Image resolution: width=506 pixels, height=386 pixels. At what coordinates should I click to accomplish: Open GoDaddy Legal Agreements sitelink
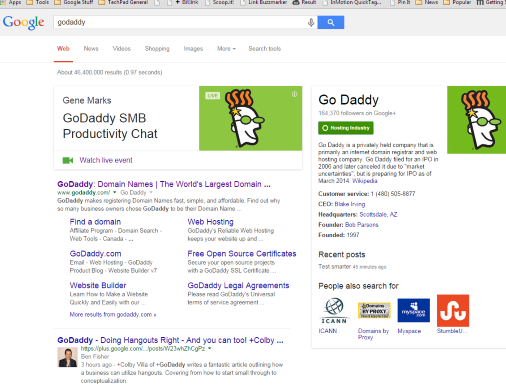click(238, 286)
